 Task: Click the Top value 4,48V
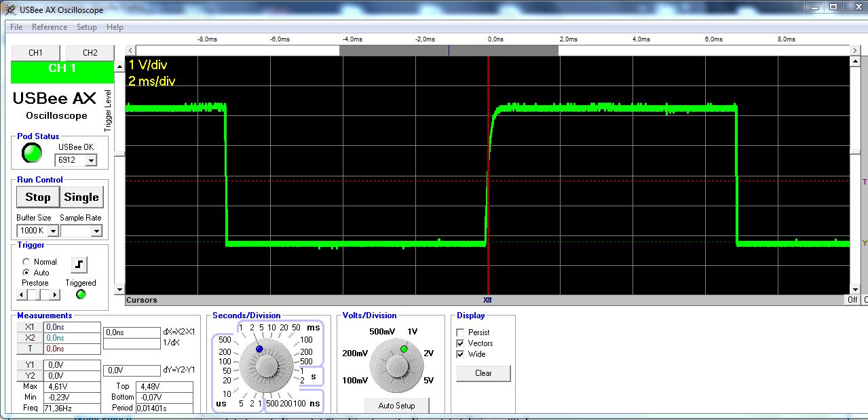[164, 387]
